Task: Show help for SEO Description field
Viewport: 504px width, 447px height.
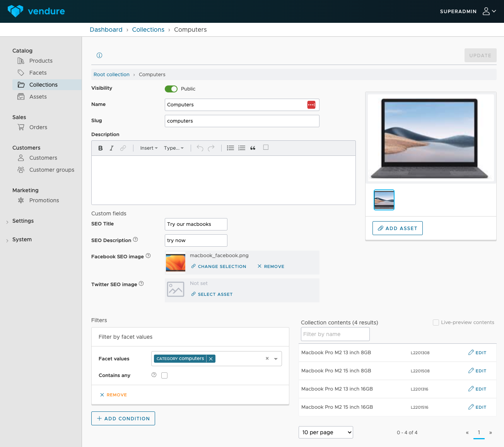Action: pyautogui.click(x=135, y=239)
